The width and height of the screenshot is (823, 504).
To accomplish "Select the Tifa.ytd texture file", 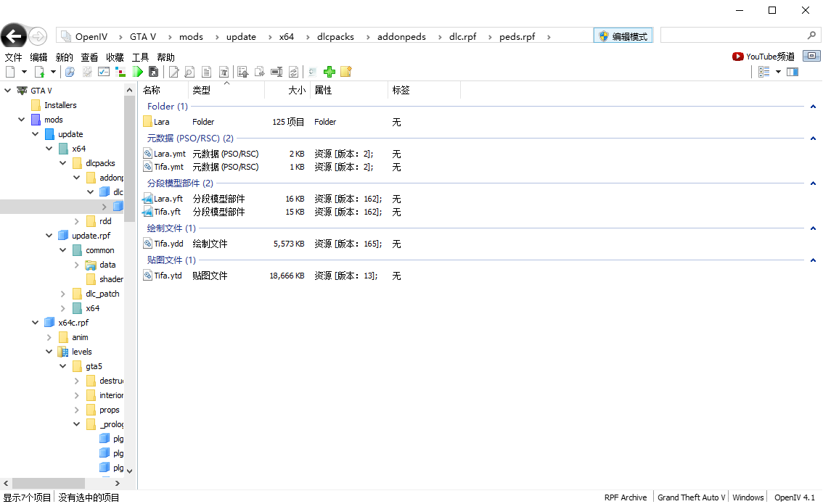I will (x=166, y=276).
